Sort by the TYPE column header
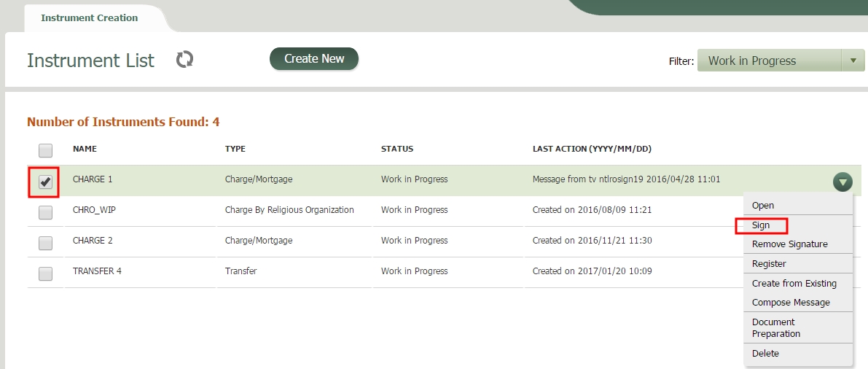 235,149
